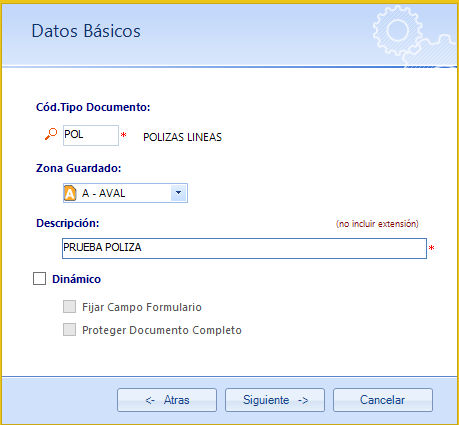
Task: Open the Zona Guardado dropdown arrow
Action: [179, 193]
